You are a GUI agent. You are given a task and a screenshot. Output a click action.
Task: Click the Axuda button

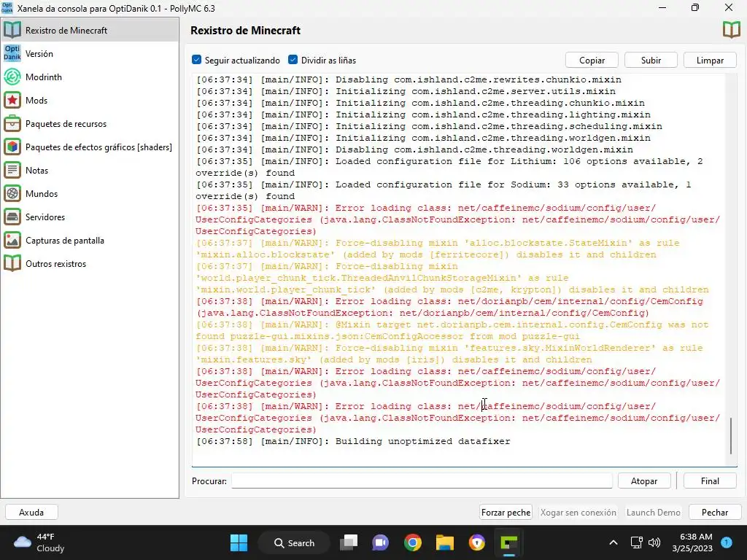[x=31, y=513]
